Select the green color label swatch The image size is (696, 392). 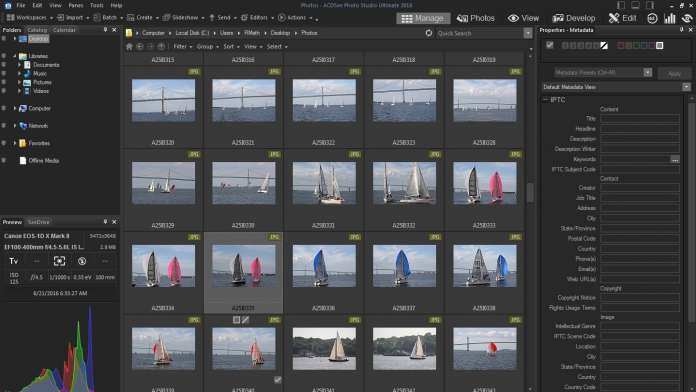[x=637, y=45]
